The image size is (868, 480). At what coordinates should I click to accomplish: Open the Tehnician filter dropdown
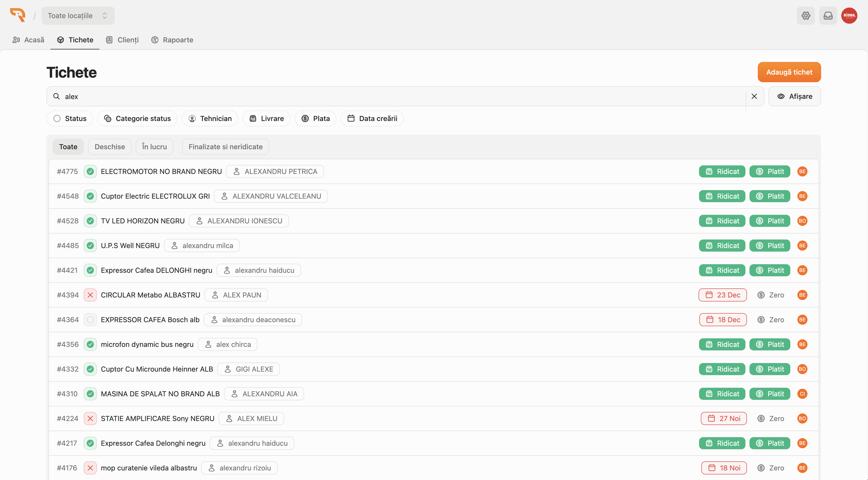coord(210,118)
